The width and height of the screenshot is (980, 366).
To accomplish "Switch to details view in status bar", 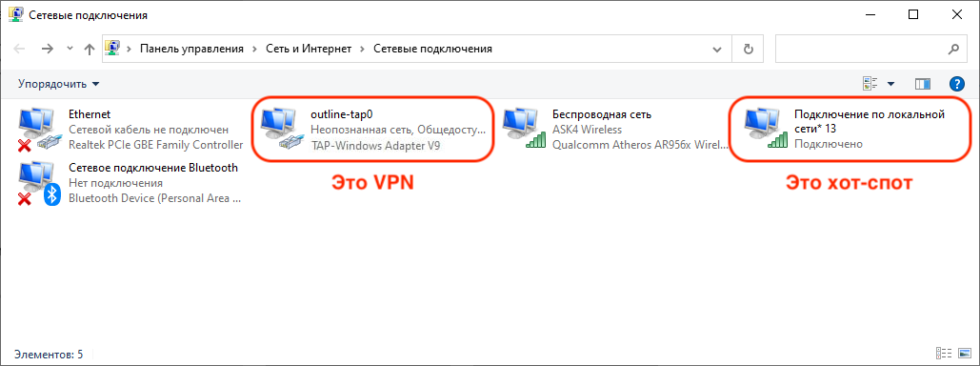I will coord(944,354).
